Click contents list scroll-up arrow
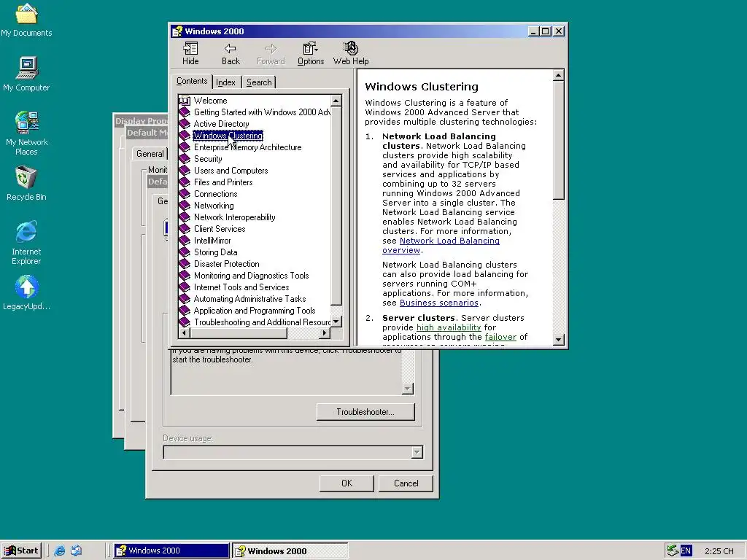Image resolution: width=747 pixels, height=560 pixels. point(336,101)
